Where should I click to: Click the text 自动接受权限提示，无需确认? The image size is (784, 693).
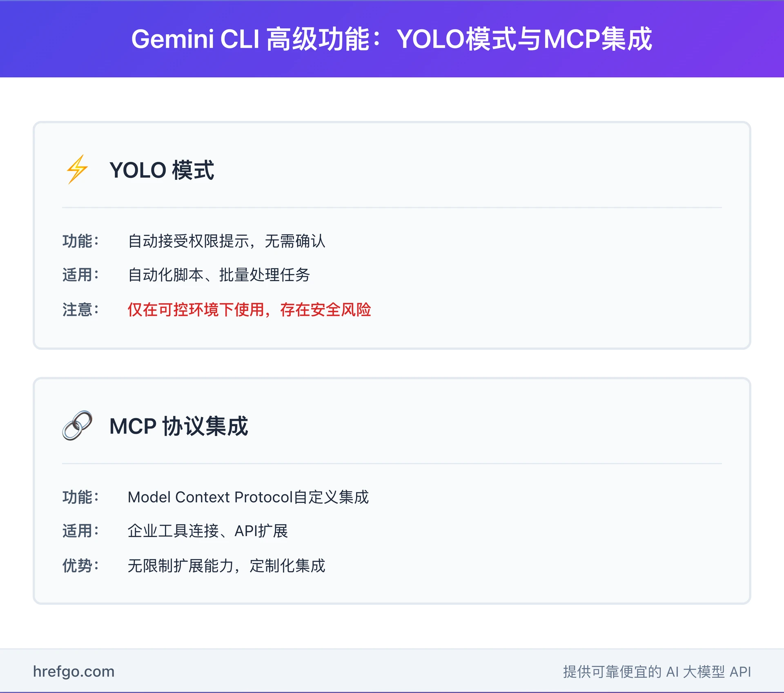tap(227, 241)
